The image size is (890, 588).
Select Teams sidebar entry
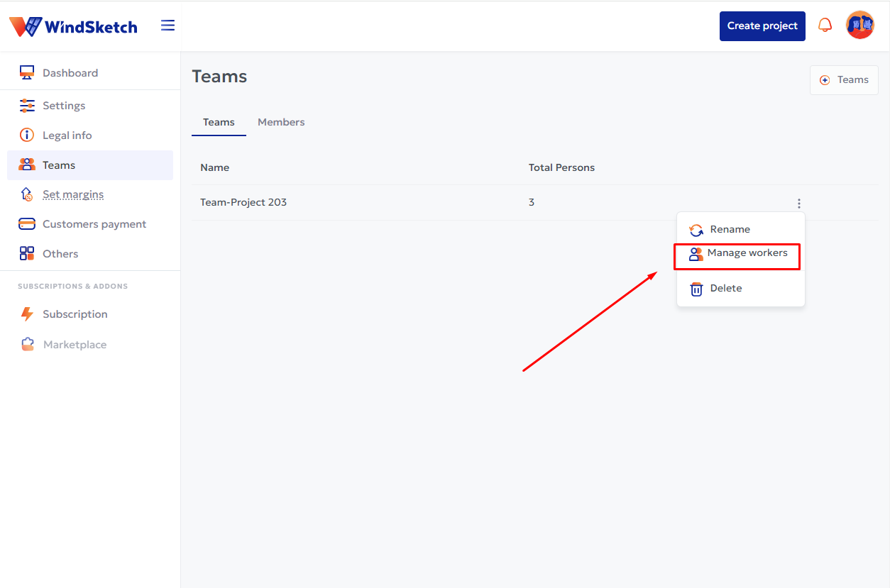pyautogui.click(x=90, y=165)
